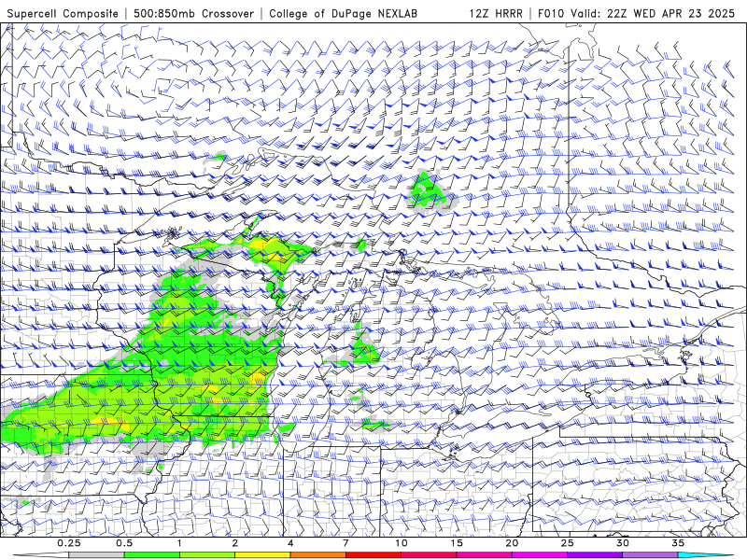Select the yellow 2–4 color bar segment
Image resolution: width=747 pixels, height=560 pixels.
point(262,555)
